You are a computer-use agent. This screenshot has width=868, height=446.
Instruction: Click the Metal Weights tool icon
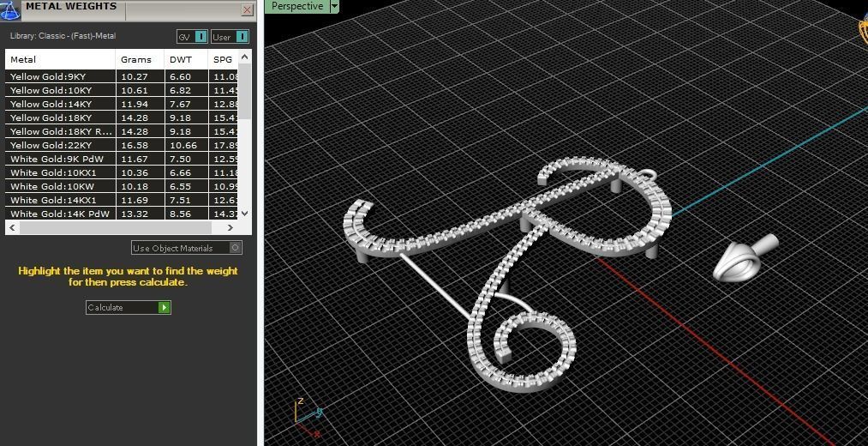pyautogui.click(x=10, y=10)
